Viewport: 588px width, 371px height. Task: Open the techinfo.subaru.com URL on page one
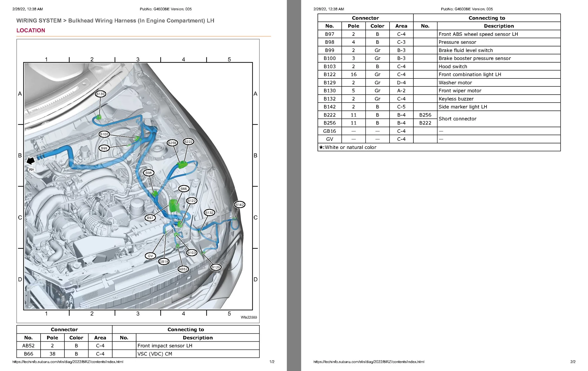68,362
